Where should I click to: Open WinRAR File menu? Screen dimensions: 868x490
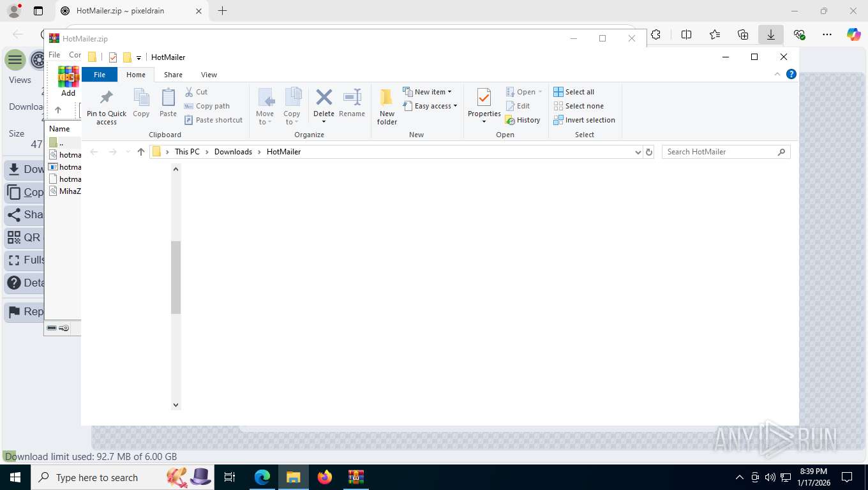(55, 55)
